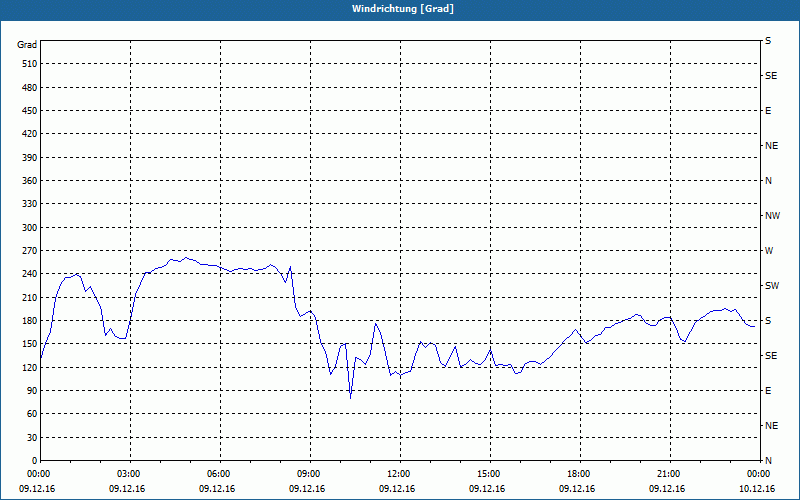Select the 390 y-axis value

click(x=30, y=158)
